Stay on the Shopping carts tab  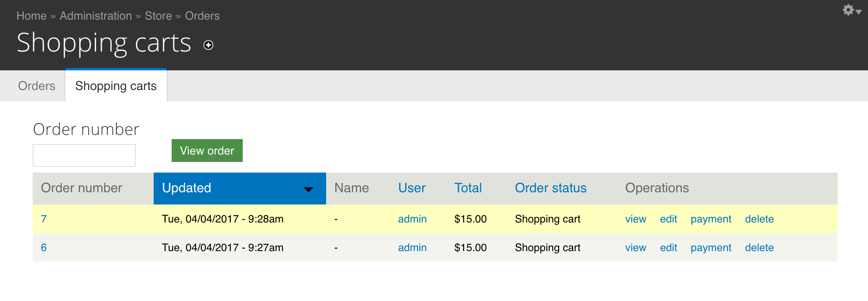pyautogui.click(x=116, y=85)
